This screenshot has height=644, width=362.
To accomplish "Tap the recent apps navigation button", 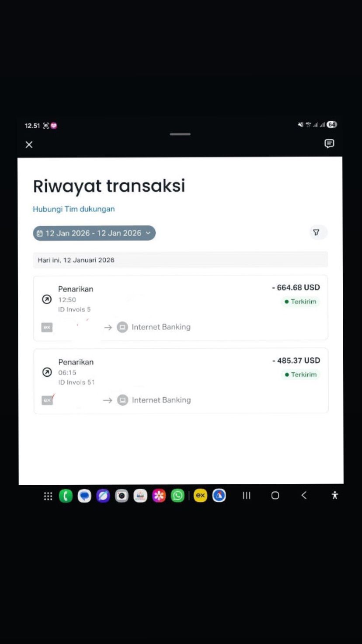I will (x=247, y=495).
